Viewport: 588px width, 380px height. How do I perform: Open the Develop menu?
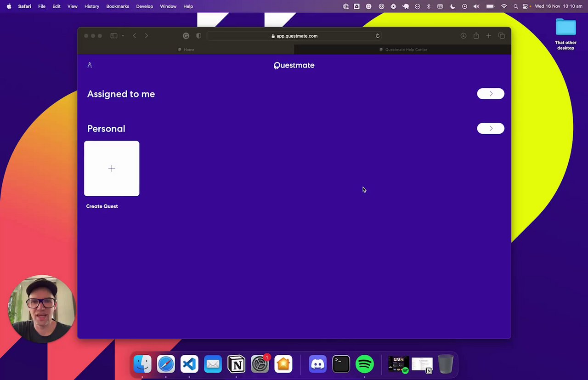tap(145, 6)
